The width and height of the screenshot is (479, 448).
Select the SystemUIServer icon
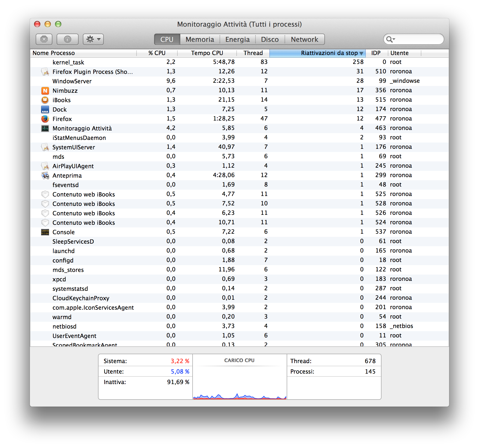coord(45,147)
